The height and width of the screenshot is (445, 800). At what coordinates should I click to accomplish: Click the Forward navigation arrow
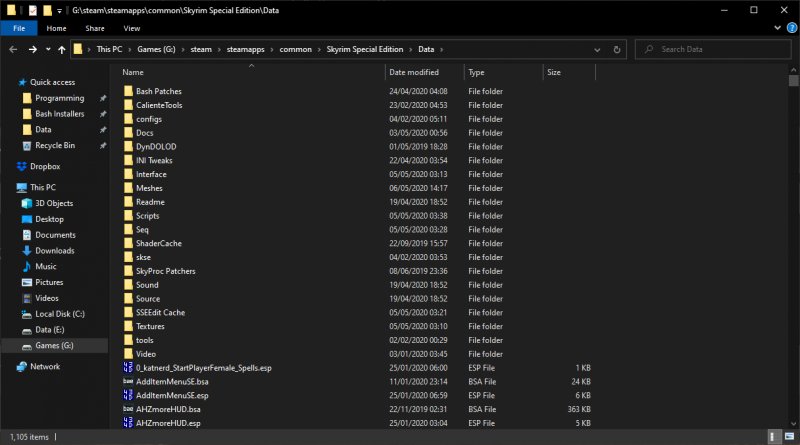(33, 50)
